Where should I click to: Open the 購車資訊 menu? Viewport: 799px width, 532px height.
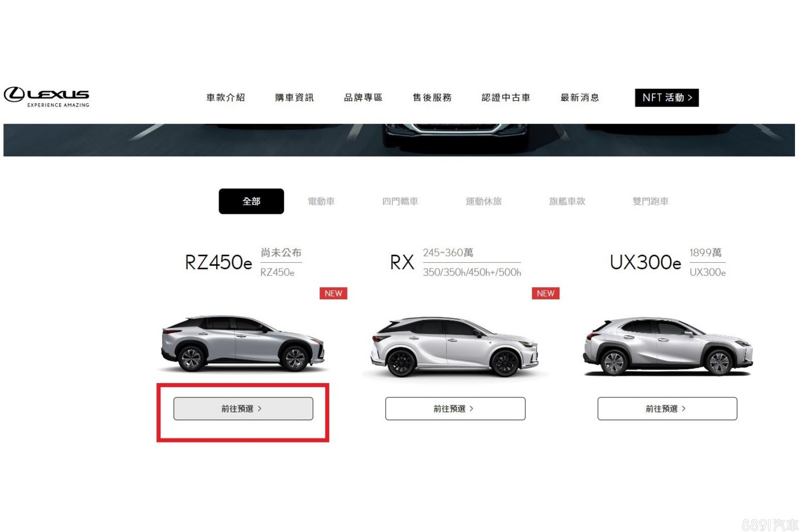coord(294,98)
